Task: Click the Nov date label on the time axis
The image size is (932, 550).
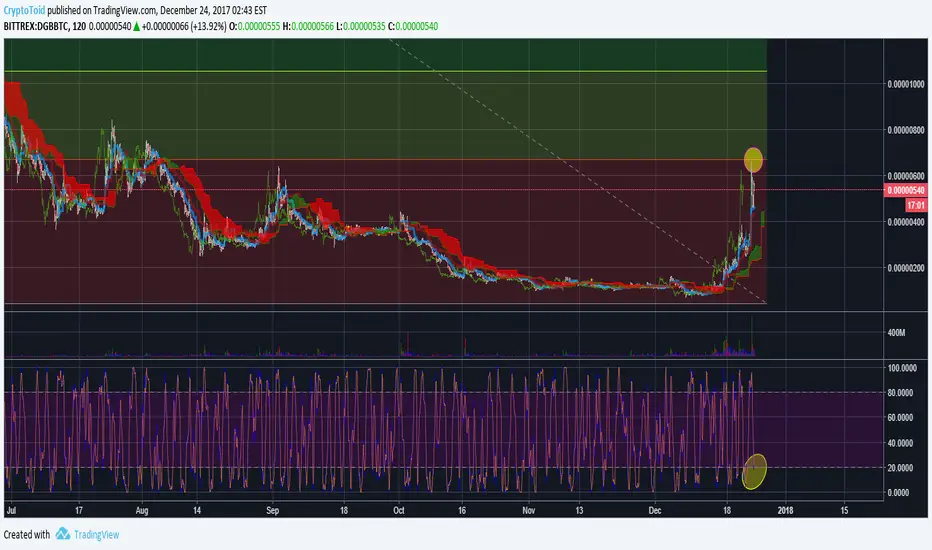Action: click(528, 510)
